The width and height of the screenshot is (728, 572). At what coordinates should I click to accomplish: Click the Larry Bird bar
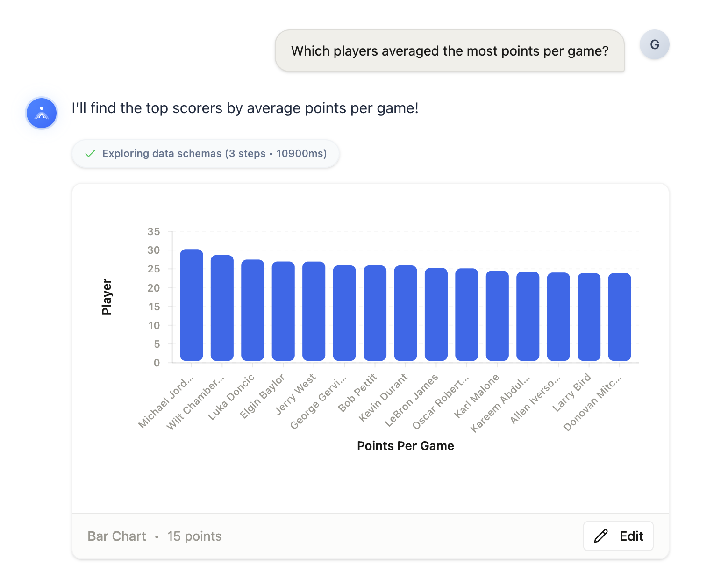tap(589, 317)
